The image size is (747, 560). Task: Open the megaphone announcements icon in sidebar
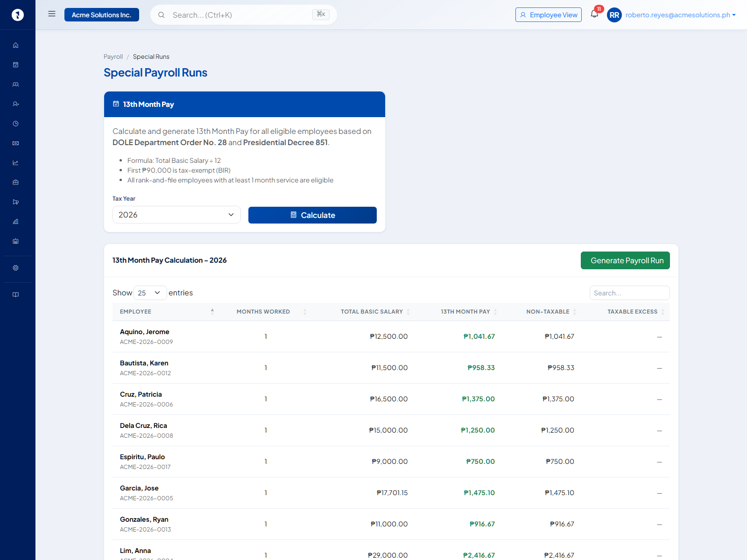point(15,202)
